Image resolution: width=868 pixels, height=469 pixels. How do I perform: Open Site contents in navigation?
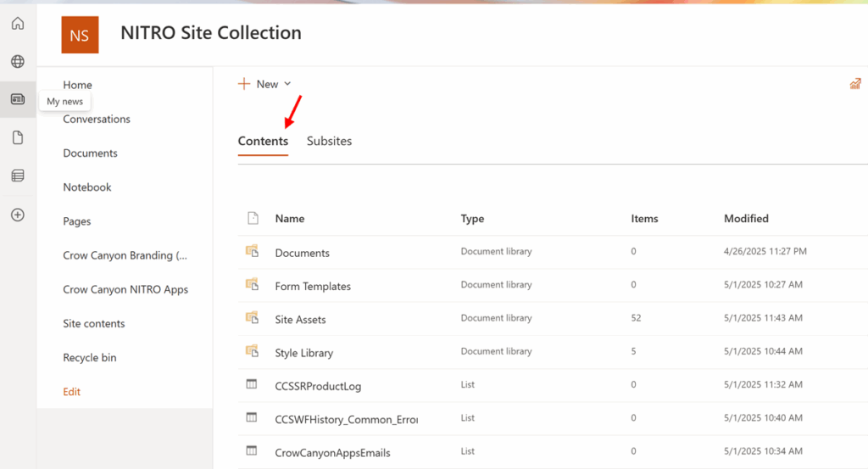point(93,323)
